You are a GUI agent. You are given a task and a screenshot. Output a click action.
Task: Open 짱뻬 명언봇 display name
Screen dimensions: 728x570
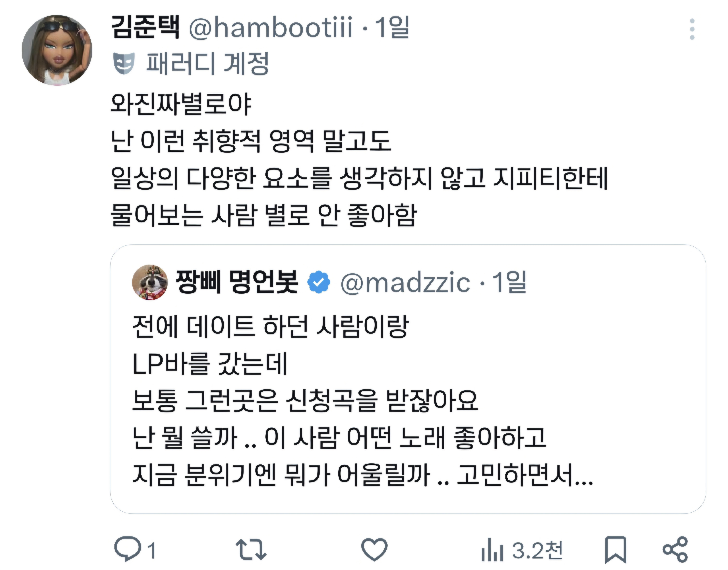click(237, 282)
